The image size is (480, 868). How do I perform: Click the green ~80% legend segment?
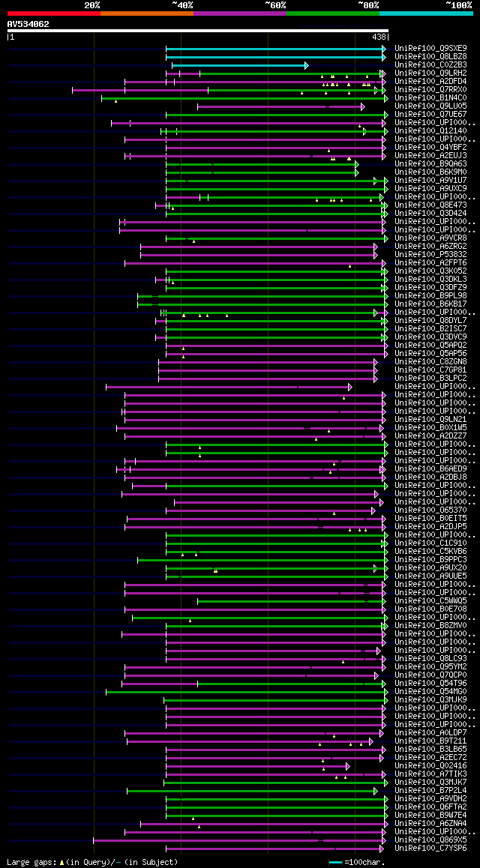[x=333, y=13]
